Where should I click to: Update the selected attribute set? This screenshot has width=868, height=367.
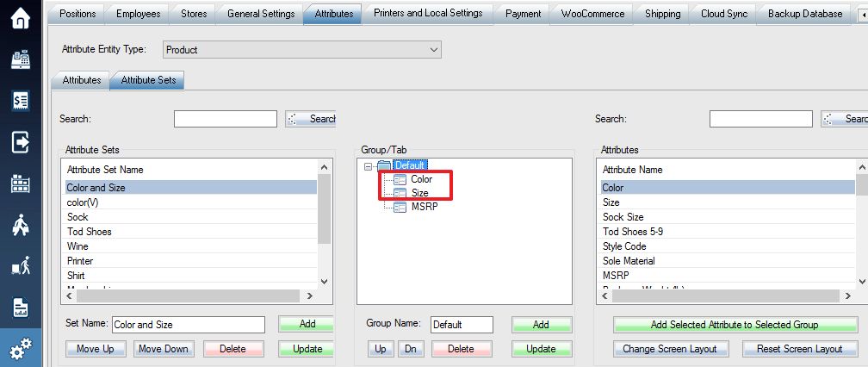pyautogui.click(x=307, y=349)
